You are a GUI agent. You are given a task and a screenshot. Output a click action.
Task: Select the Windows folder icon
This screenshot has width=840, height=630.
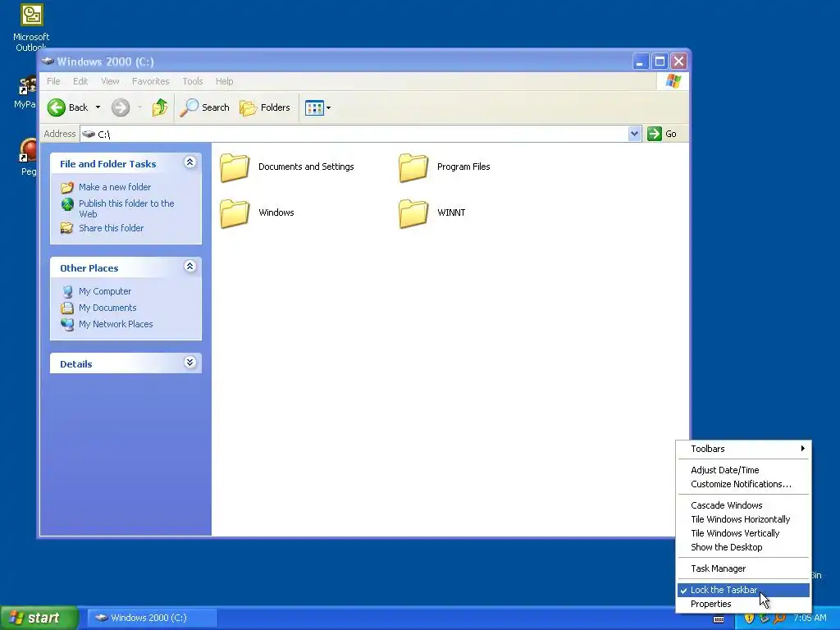[x=235, y=213]
